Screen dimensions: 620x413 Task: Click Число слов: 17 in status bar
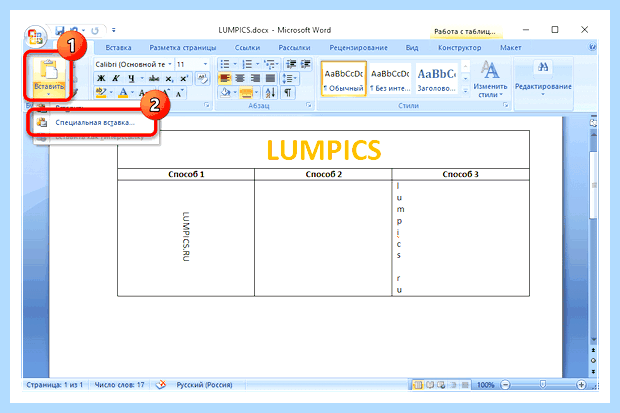(119, 385)
